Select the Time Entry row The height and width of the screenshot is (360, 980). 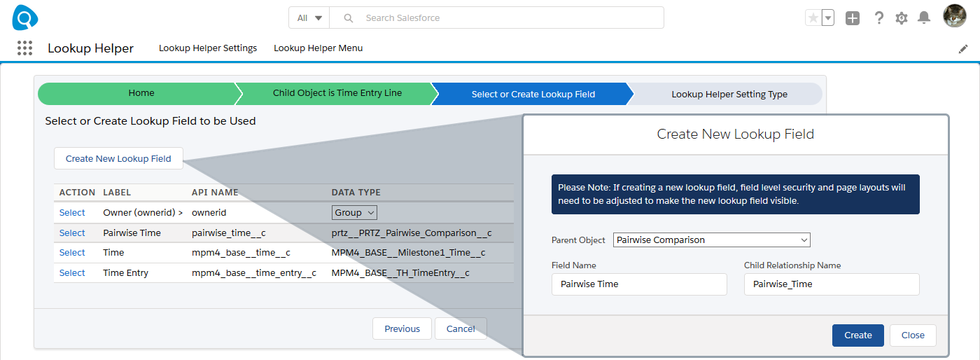click(x=72, y=272)
